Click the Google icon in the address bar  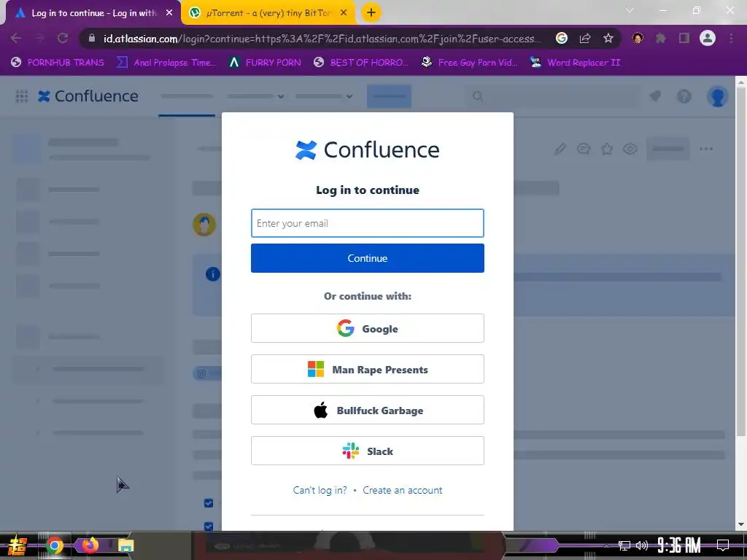point(562,38)
